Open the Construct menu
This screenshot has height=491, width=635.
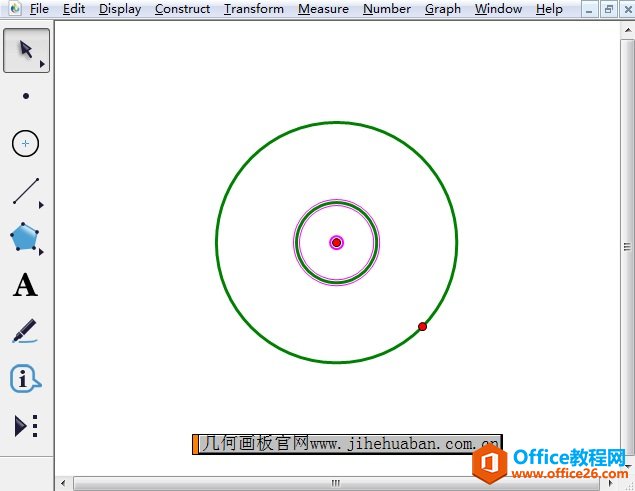[182, 9]
